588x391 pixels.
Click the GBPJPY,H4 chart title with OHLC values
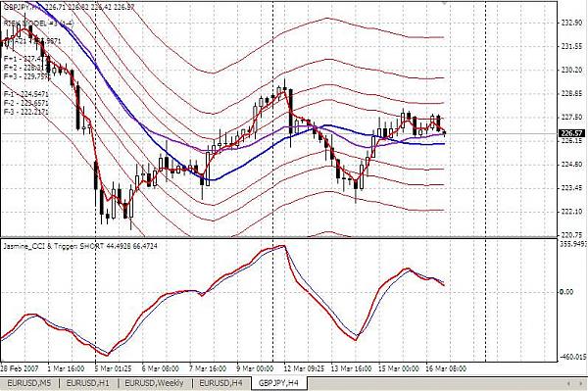click(69, 7)
